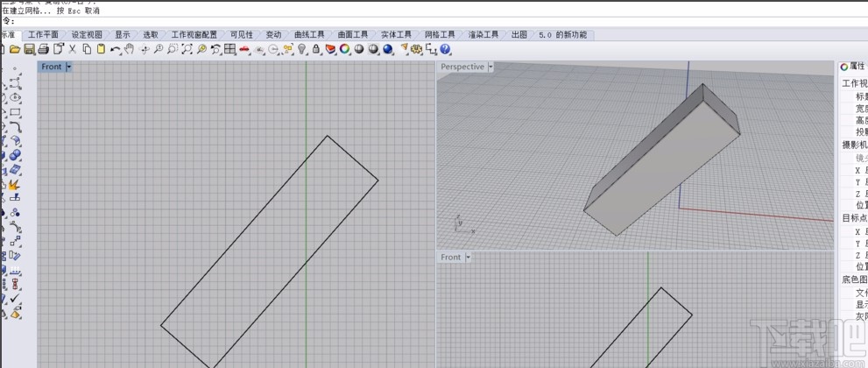The height and width of the screenshot is (368, 868).
Task: Open the lower-right Front viewport menu arrow
Action: coord(468,258)
